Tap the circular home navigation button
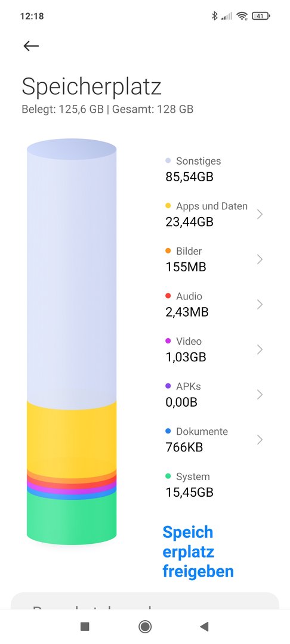 (x=145, y=626)
